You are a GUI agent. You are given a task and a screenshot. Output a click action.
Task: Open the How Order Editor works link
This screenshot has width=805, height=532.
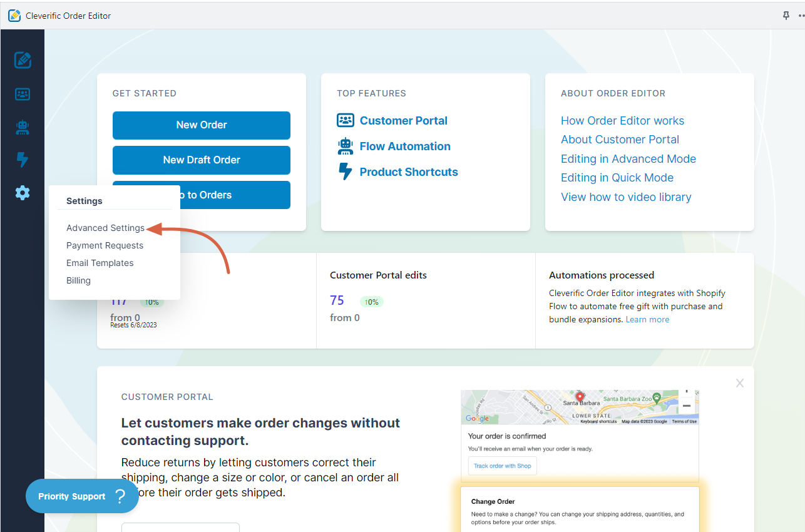click(622, 120)
